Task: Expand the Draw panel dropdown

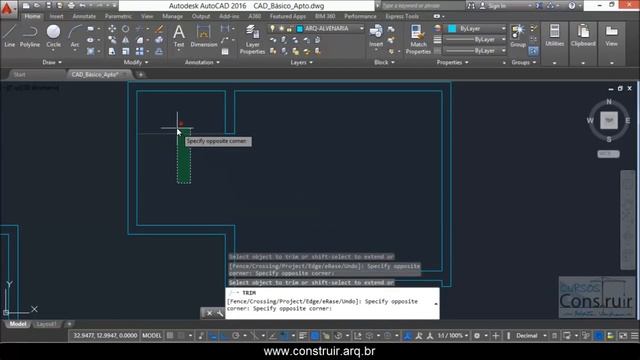Action: tap(52, 62)
